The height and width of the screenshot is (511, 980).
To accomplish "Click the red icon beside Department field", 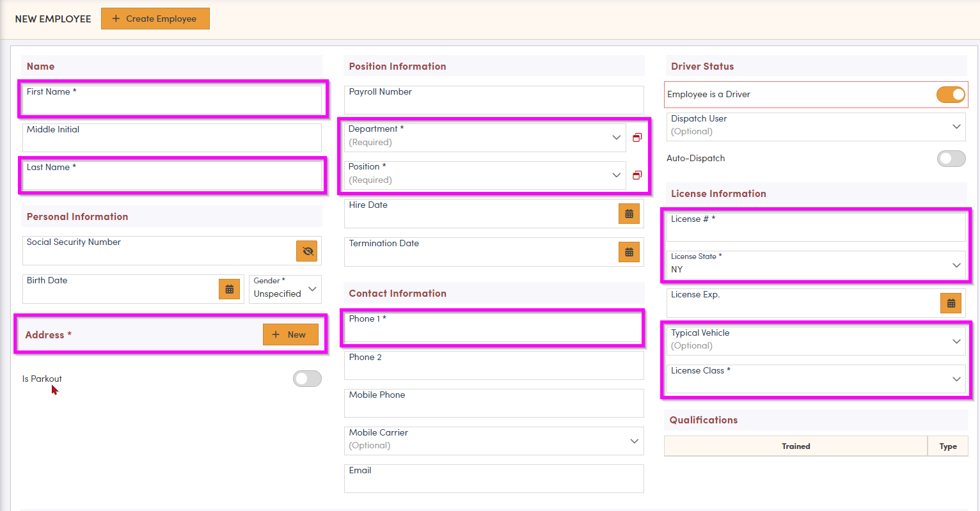I will [637, 138].
